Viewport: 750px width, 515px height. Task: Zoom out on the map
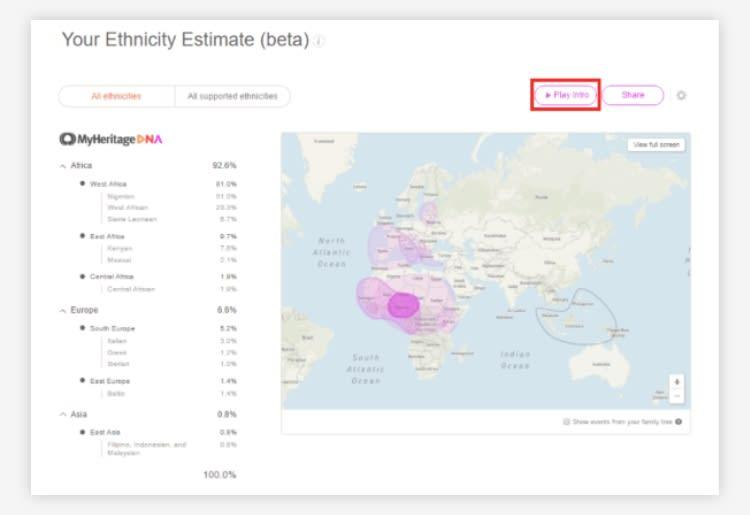[677, 396]
